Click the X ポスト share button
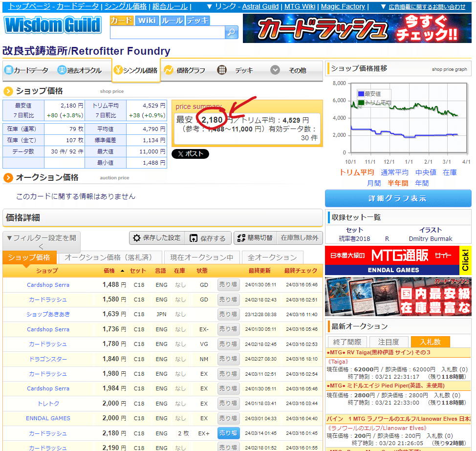The image size is (476, 451). point(190,154)
